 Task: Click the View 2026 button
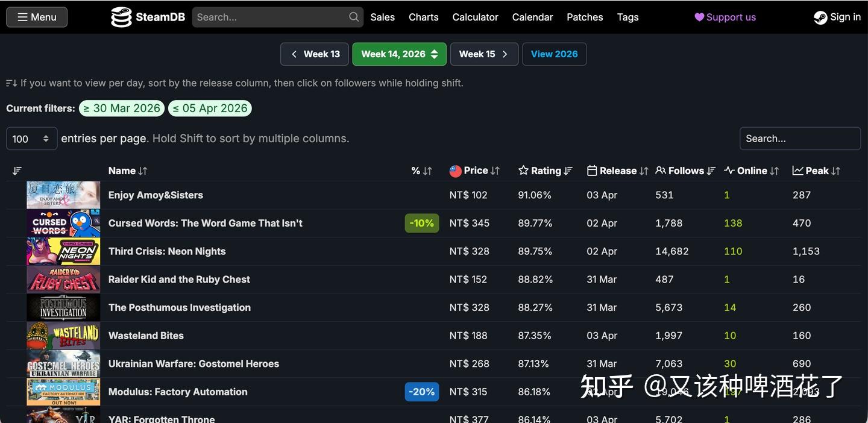click(554, 54)
